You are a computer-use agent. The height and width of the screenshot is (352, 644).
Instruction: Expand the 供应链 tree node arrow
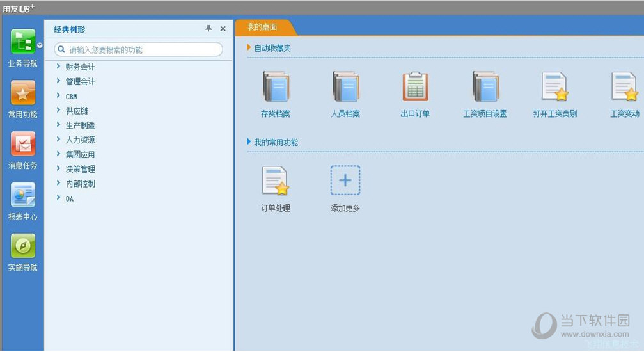(x=58, y=110)
